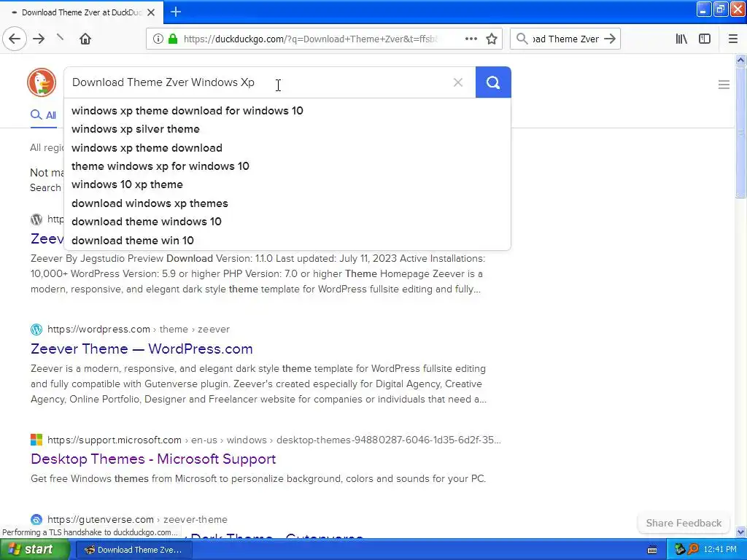Close the Download Theme Zver tab

coord(151,12)
